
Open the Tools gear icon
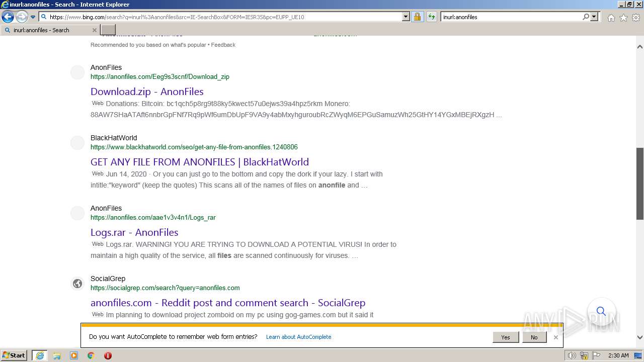[x=636, y=18]
